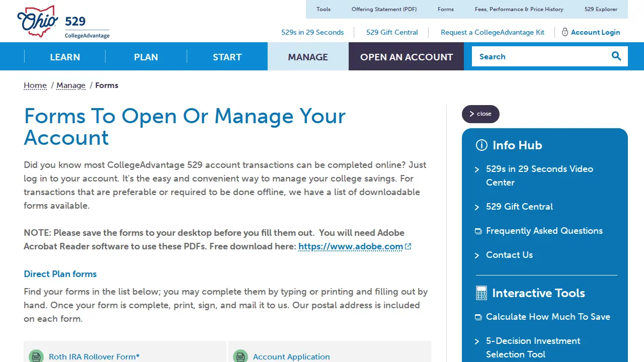Open the Tools top menu link

324,9
